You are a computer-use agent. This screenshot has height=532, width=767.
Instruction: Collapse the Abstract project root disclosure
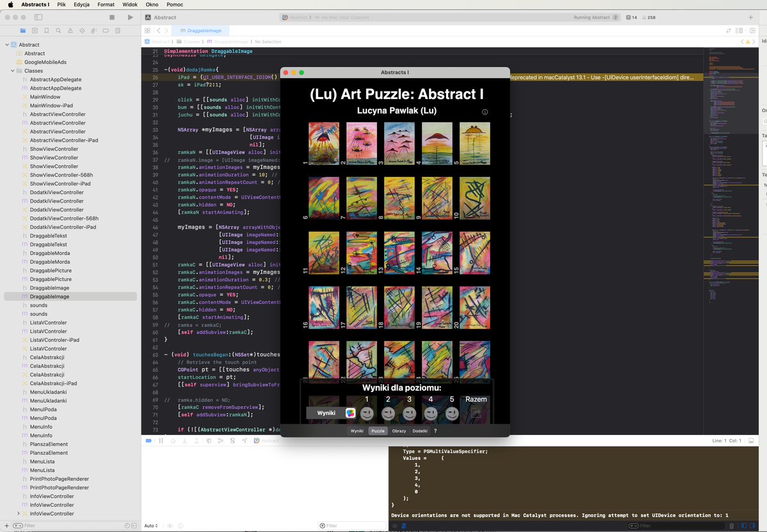[x=6, y=45]
